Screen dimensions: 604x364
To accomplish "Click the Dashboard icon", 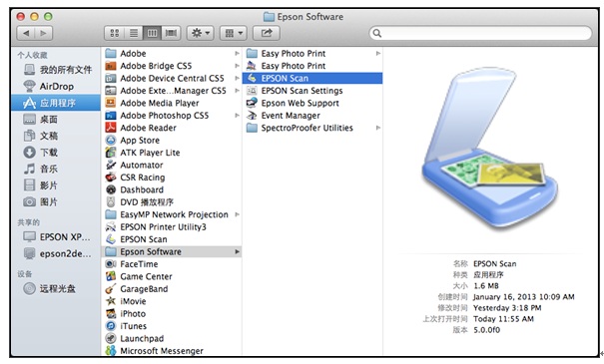I will click(x=111, y=189).
